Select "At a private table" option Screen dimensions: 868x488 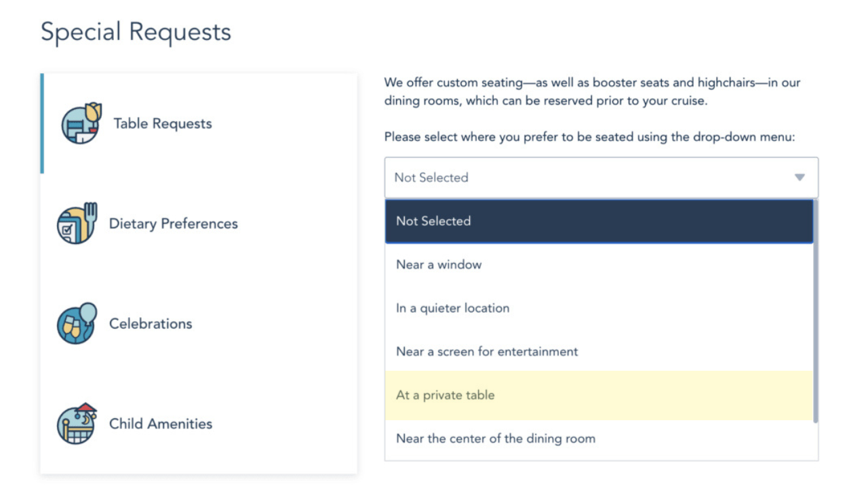point(446,395)
